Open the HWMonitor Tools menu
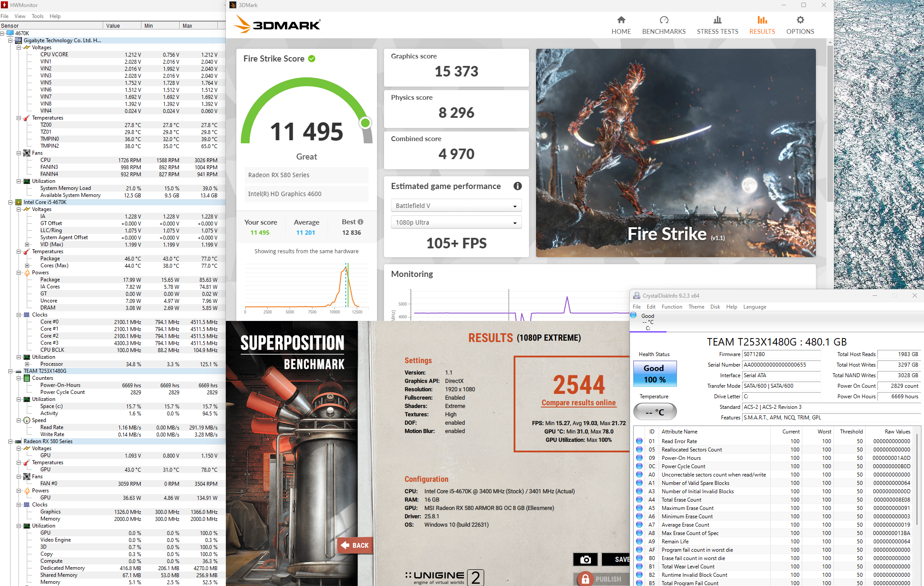The height and width of the screenshot is (586, 924). [x=37, y=16]
